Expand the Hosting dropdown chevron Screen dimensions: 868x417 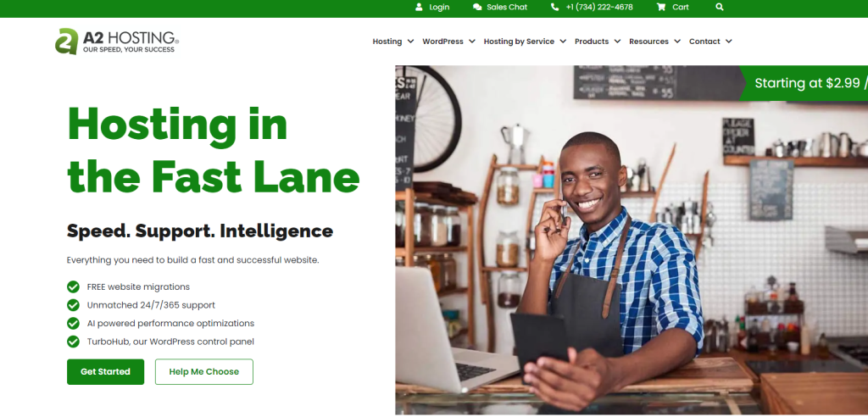[x=410, y=42]
